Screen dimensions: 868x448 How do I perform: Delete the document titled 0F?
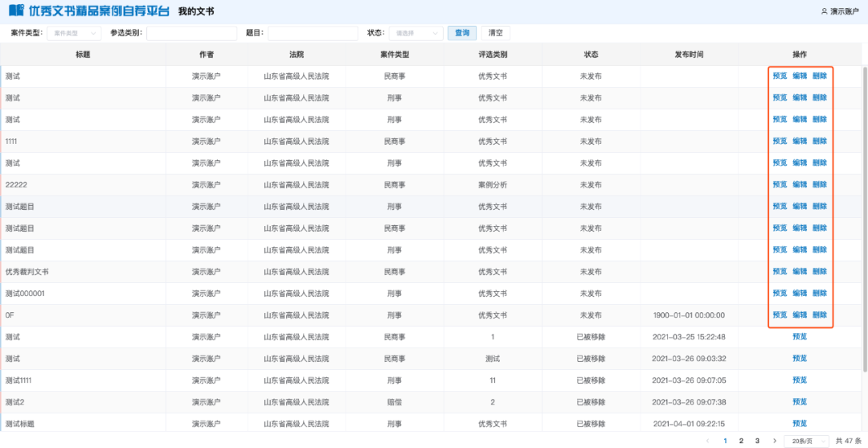tap(819, 314)
